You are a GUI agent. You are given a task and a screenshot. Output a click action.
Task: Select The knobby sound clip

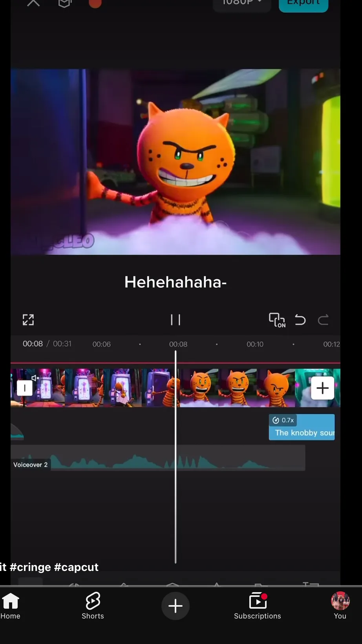click(x=302, y=427)
